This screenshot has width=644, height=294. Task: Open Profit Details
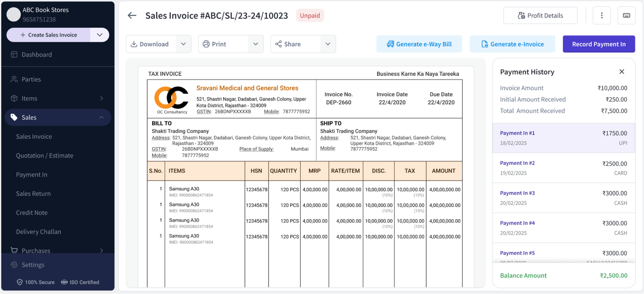pyautogui.click(x=540, y=16)
